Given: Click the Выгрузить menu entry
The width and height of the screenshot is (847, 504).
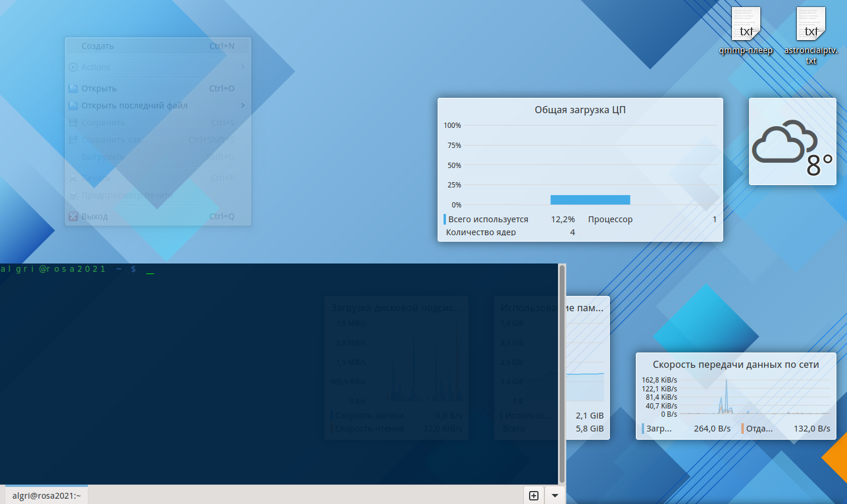Looking at the screenshot, I should [x=157, y=157].
